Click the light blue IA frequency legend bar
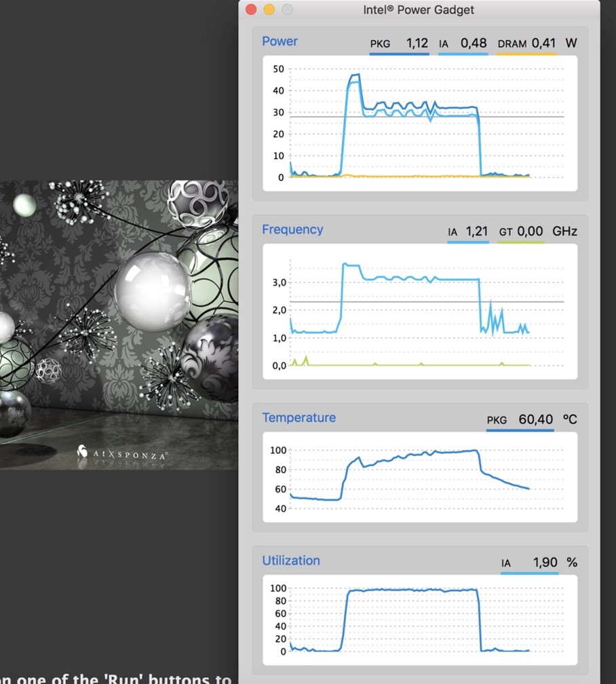Screen dimensions: 616x684 coord(468,242)
